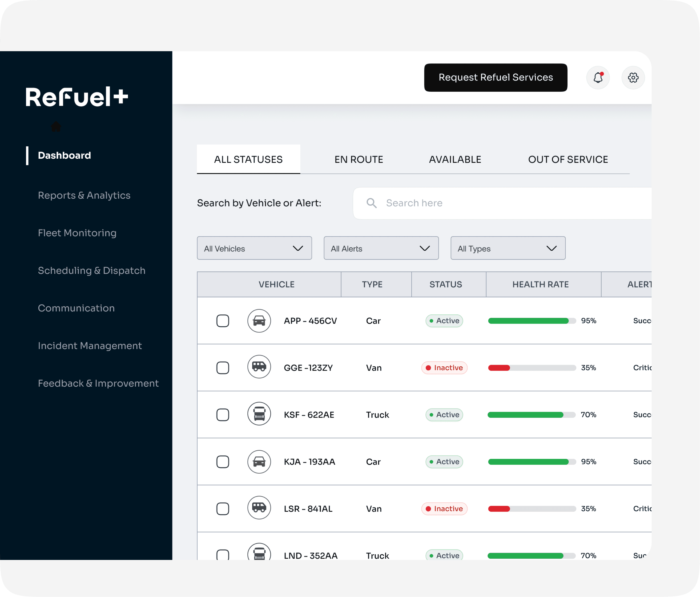The image size is (700, 597).
Task: Select the checkbox for APP - 456CV
Action: click(223, 320)
